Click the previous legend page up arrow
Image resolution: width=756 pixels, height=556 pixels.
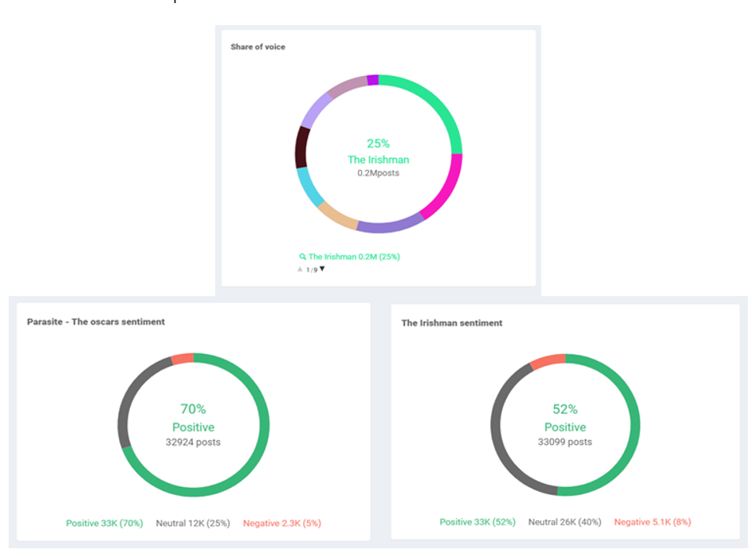pos(300,269)
